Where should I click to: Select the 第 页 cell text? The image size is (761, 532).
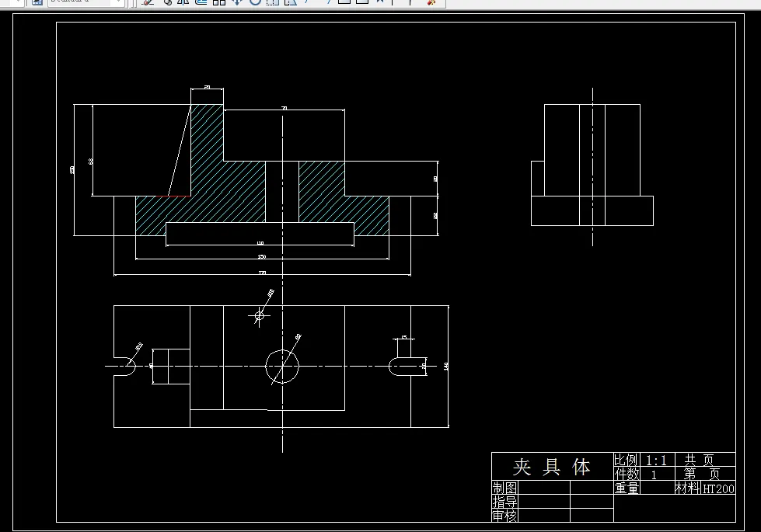click(x=702, y=474)
